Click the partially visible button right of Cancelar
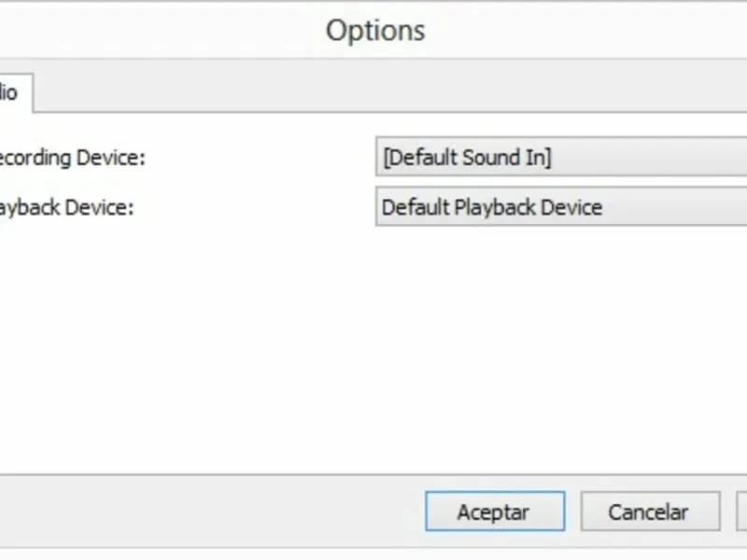747x560 pixels. pos(741,511)
